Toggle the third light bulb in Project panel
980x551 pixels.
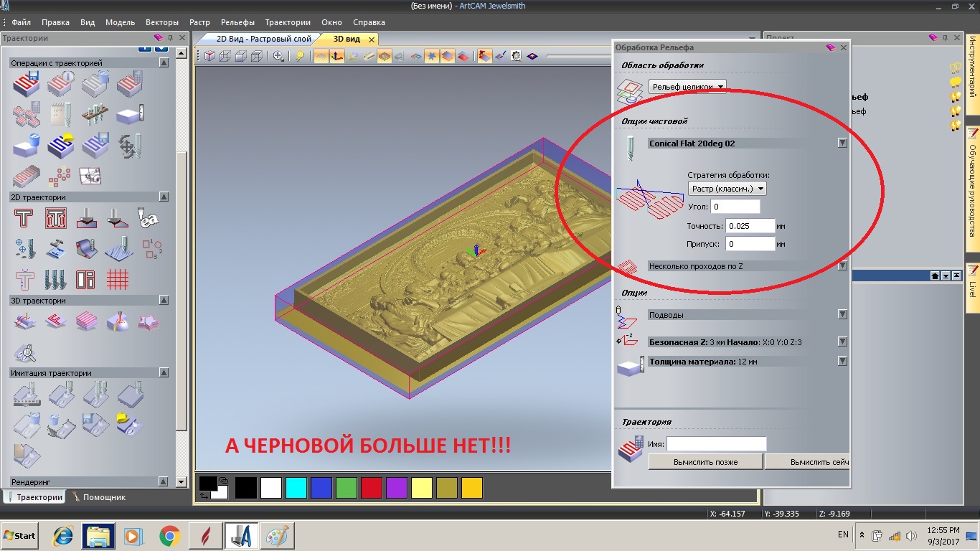tap(955, 97)
